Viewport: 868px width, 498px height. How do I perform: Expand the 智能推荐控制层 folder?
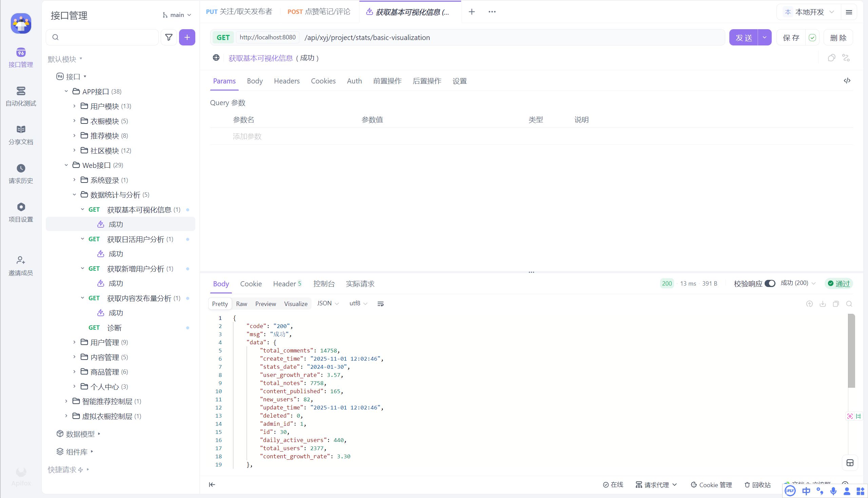coord(66,401)
